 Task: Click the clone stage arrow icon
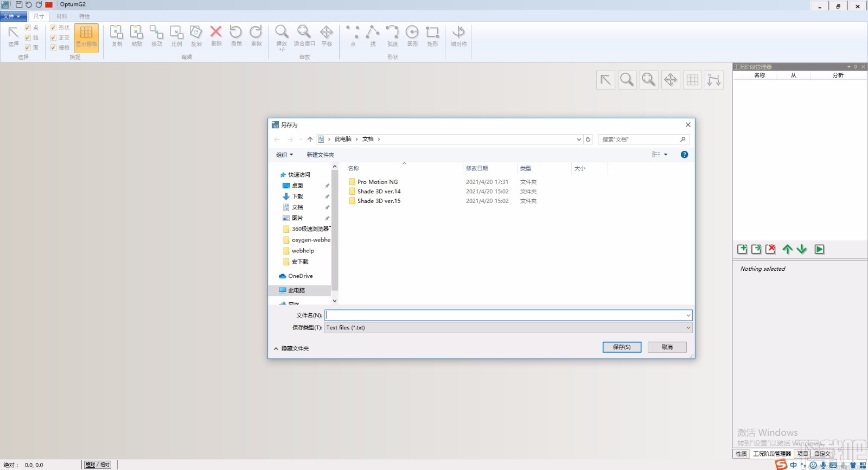tap(756, 249)
